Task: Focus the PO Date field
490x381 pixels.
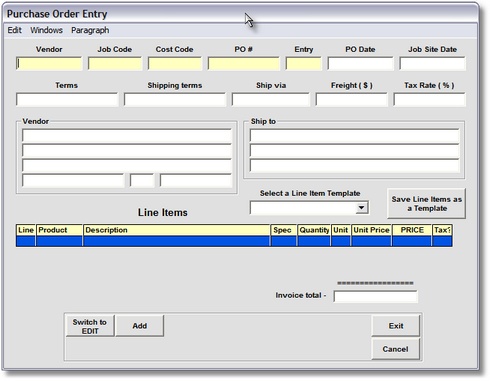Action: (x=360, y=63)
